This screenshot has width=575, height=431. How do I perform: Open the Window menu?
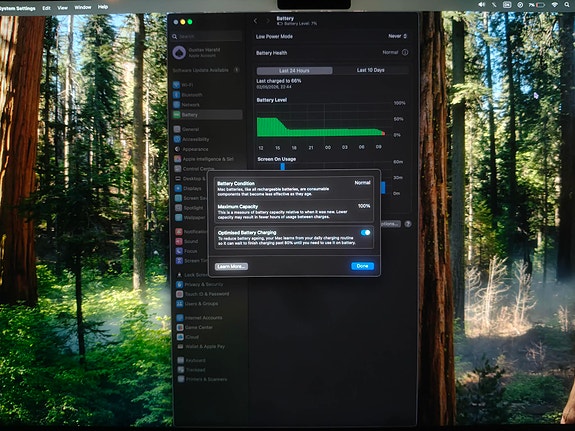[x=83, y=7]
